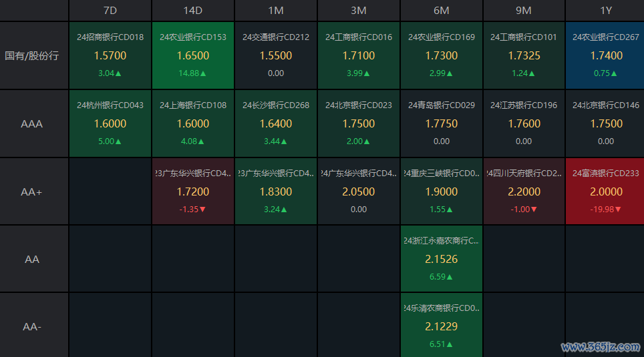644x357 pixels.
Task: Open the 24招商银行CD018 cell
Action: pos(110,55)
